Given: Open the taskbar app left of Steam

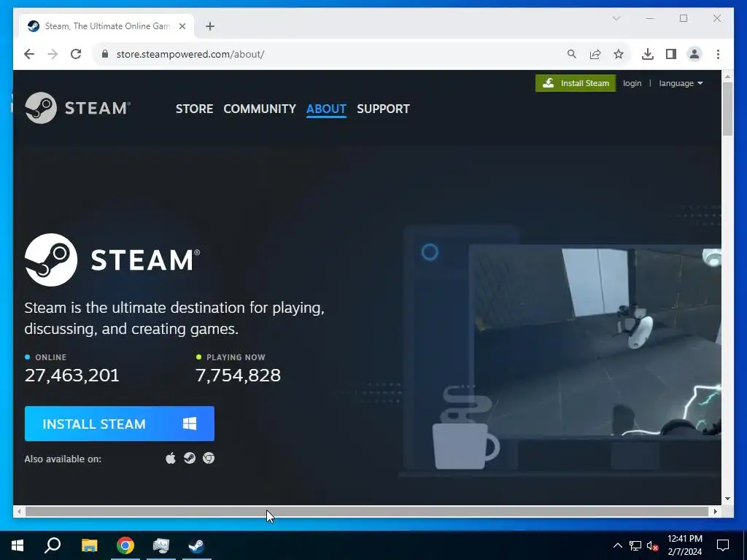Looking at the screenshot, I should (161, 545).
